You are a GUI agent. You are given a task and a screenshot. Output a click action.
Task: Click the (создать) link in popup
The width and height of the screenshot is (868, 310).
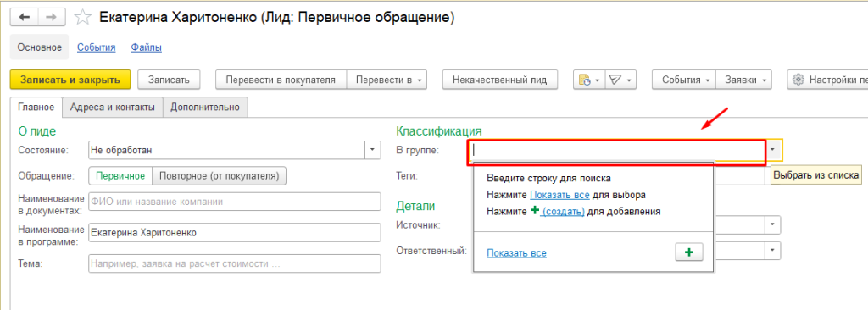(563, 212)
